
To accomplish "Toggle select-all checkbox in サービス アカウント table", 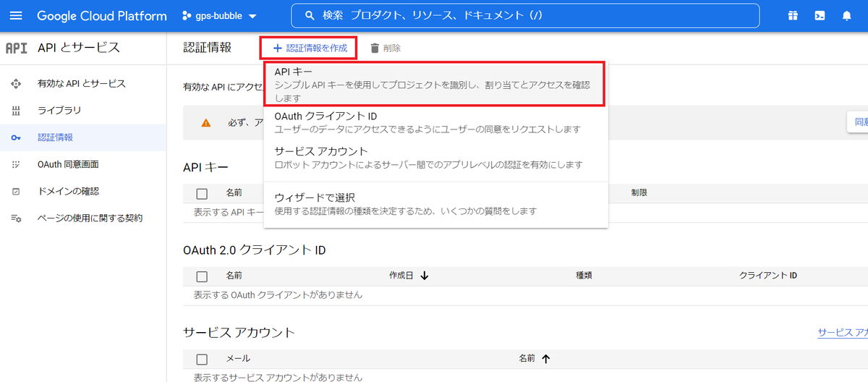I will pyautogui.click(x=202, y=359).
